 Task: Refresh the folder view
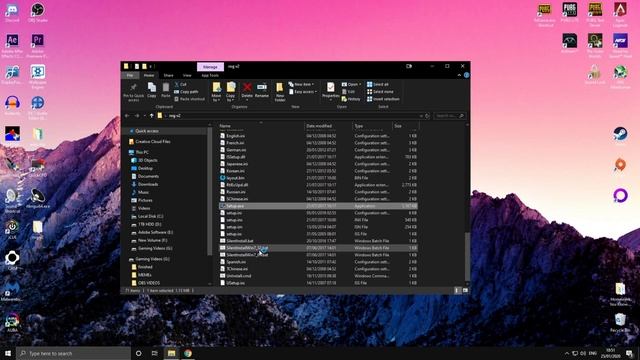[427, 116]
